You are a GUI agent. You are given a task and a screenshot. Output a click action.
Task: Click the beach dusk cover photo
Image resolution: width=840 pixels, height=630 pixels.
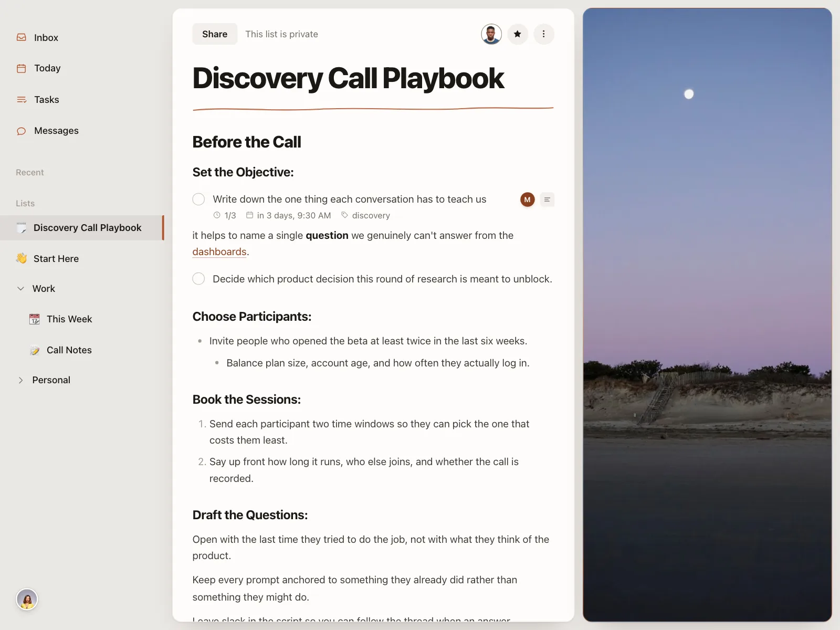pyautogui.click(x=707, y=315)
